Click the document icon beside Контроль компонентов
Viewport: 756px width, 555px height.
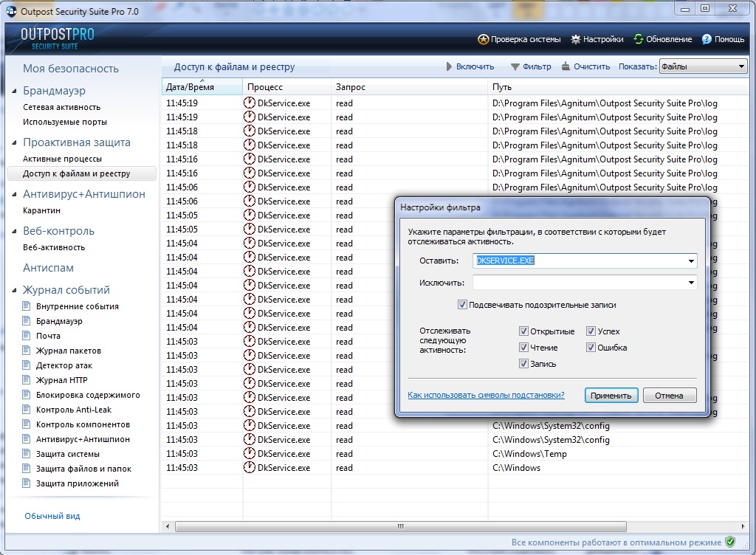[27, 424]
